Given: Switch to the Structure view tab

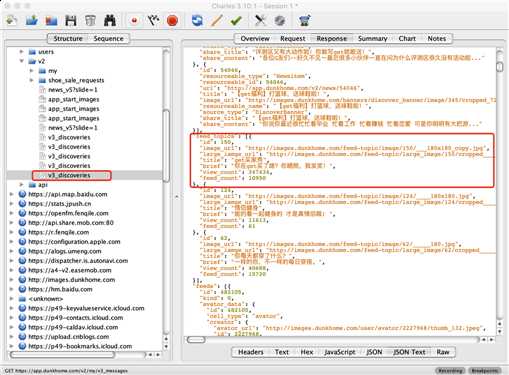Looking at the screenshot, I should [68, 39].
